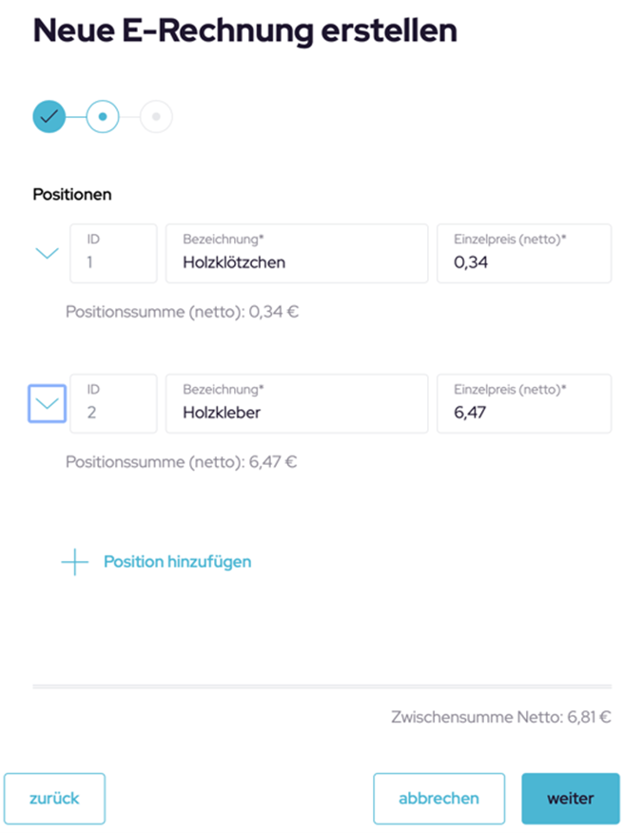The height and width of the screenshot is (833, 644).
Task: Click the Einzelpreis field showing 0,34
Action: point(523,253)
